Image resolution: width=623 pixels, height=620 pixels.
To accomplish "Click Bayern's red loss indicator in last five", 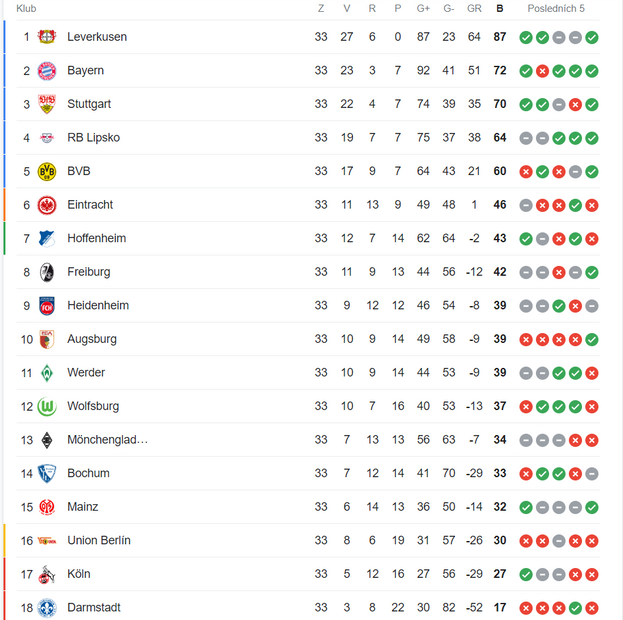I will [542, 71].
